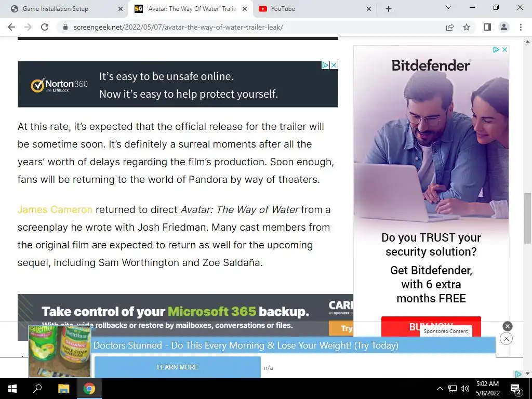Click the address bar URL
532x399 pixels.
[x=178, y=27]
